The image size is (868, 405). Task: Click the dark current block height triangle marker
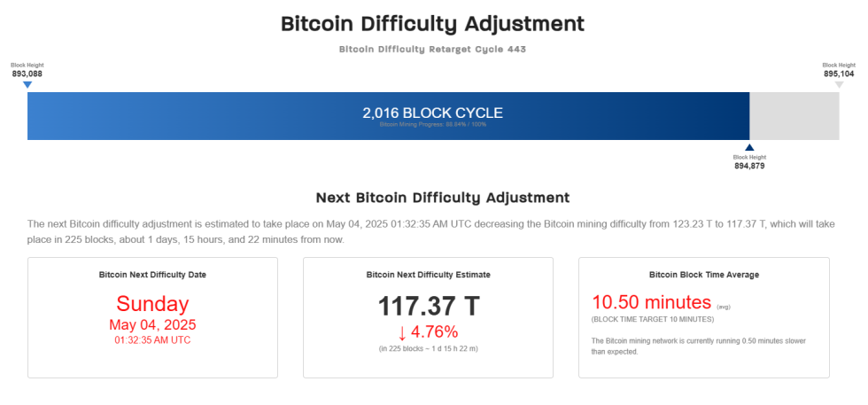(749, 148)
